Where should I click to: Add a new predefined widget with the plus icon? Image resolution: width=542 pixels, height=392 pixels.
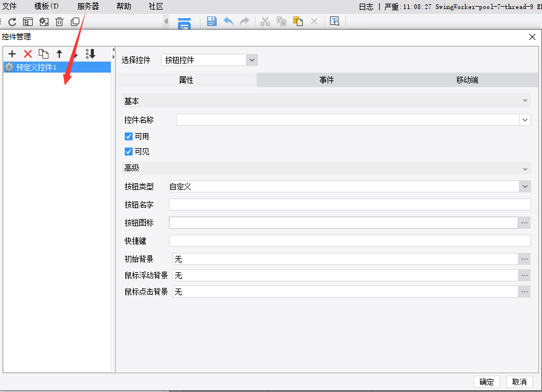[x=12, y=54]
